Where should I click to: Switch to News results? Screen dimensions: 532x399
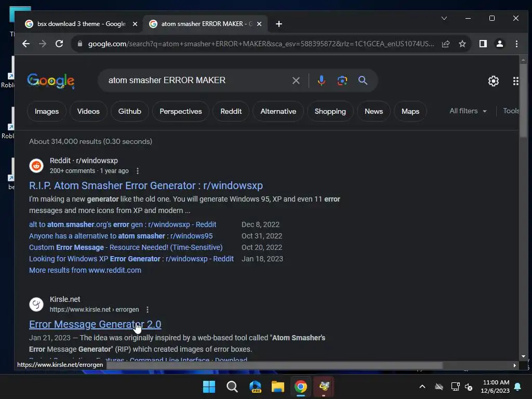(374, 111)
